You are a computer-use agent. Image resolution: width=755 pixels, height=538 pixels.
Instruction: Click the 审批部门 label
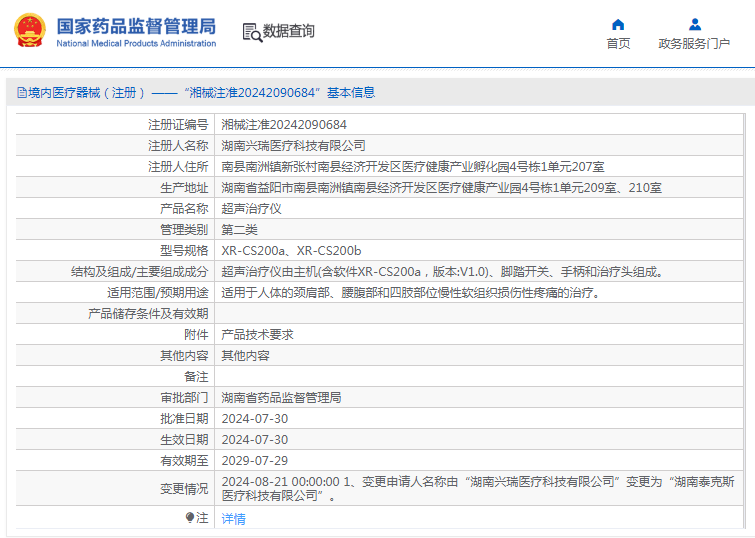click(x=184, y=397)
